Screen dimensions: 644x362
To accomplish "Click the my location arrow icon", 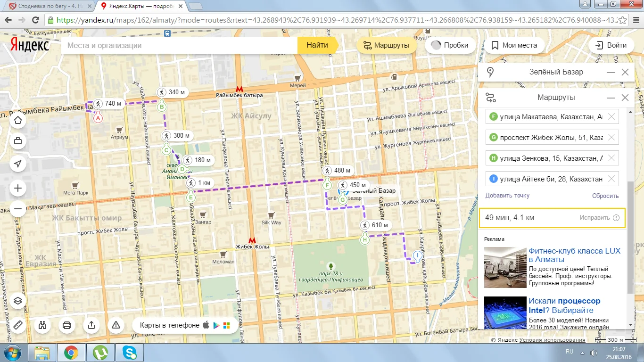I will click(18, 164).
